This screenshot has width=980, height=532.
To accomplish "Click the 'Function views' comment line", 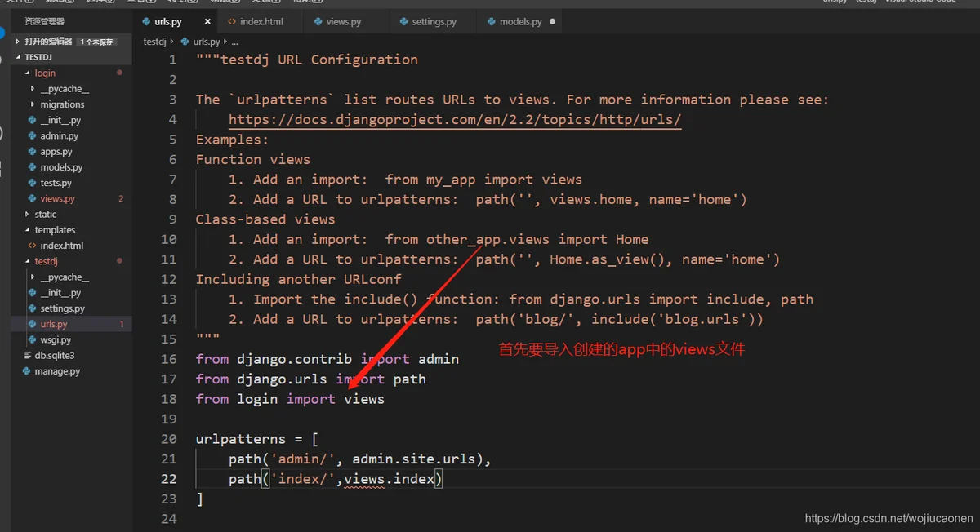I will click(253, 160).
